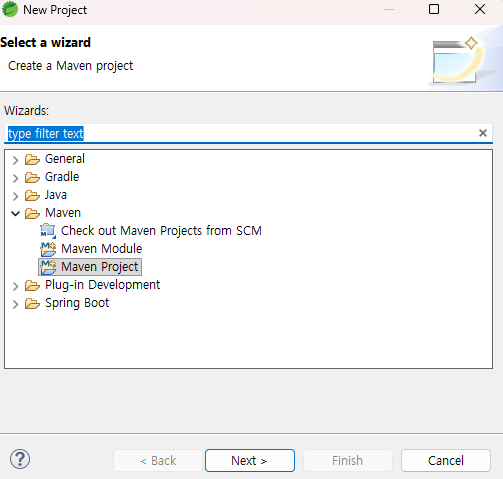Image resolution: width=503 pixels, height=479 pixels.
Task: Expand the Gradle category
Action: click(x=15, y=178)
